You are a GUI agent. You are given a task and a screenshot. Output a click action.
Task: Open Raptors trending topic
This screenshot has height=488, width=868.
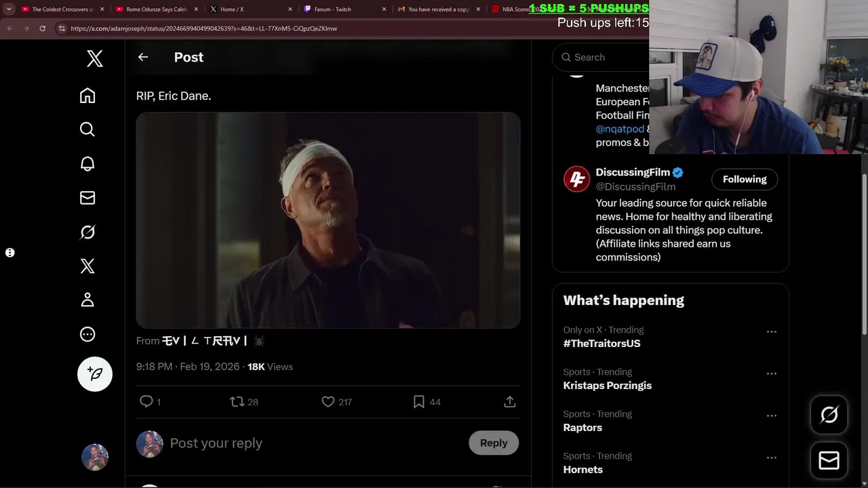point(583,428)
